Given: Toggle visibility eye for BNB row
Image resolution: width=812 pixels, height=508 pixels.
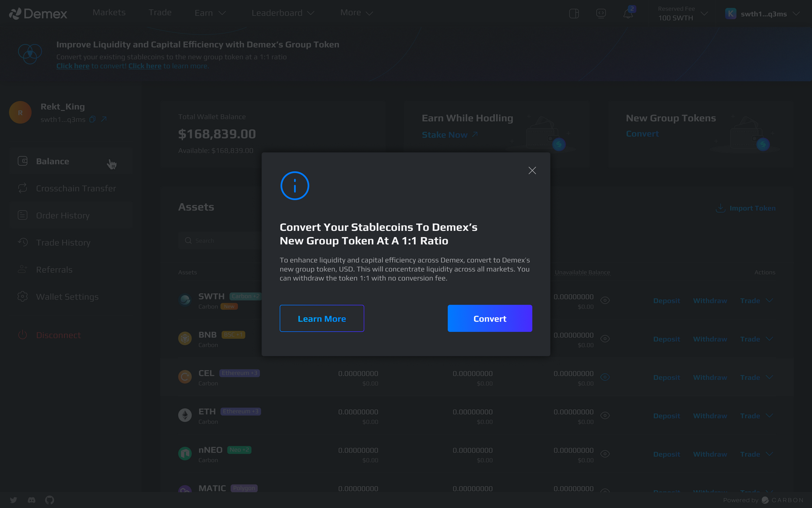Looking at the screenshot, I should (x=605, y=339).
